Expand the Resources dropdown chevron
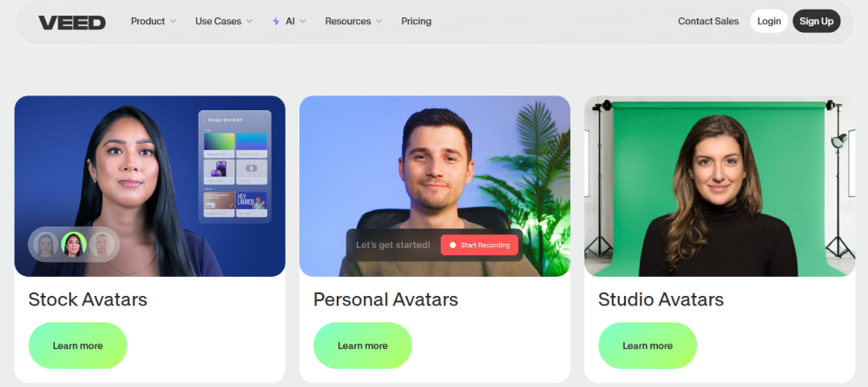 (x=378, y=22)
